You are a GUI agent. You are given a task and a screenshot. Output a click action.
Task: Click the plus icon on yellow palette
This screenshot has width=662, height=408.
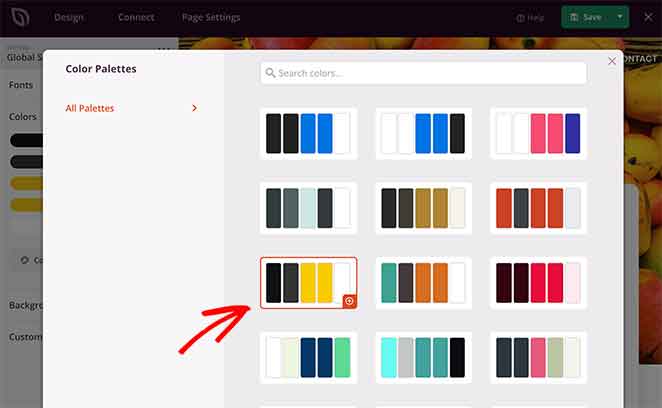point(349,301)
